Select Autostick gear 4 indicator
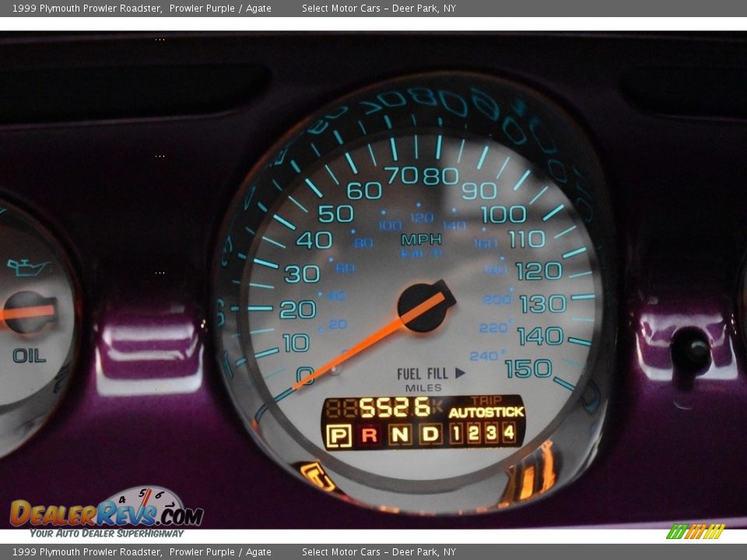The height and width of the screenshot is (560, 747). pyautogui.click(x=509, y=432)
